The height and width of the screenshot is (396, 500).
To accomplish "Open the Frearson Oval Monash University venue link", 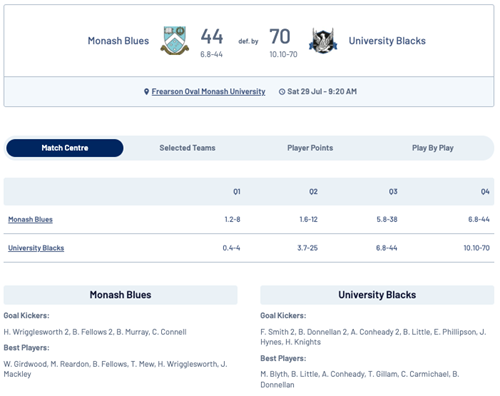I will (208, 91).
